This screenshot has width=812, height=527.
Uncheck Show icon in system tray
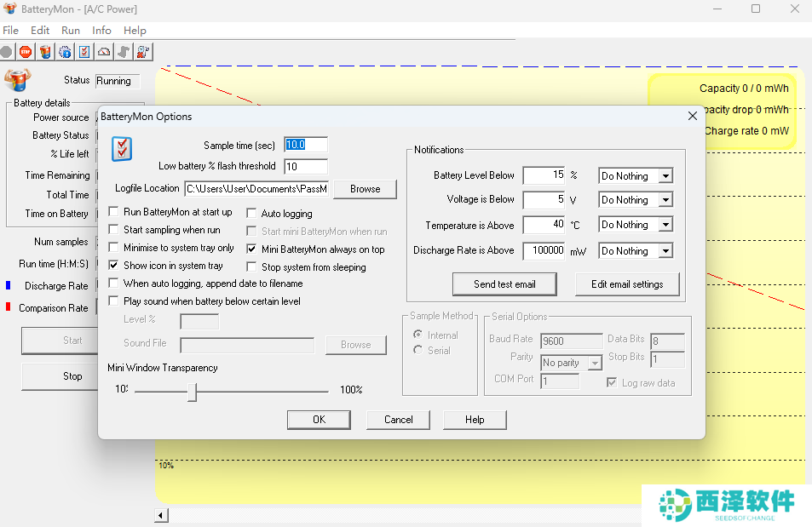[113, 265]
